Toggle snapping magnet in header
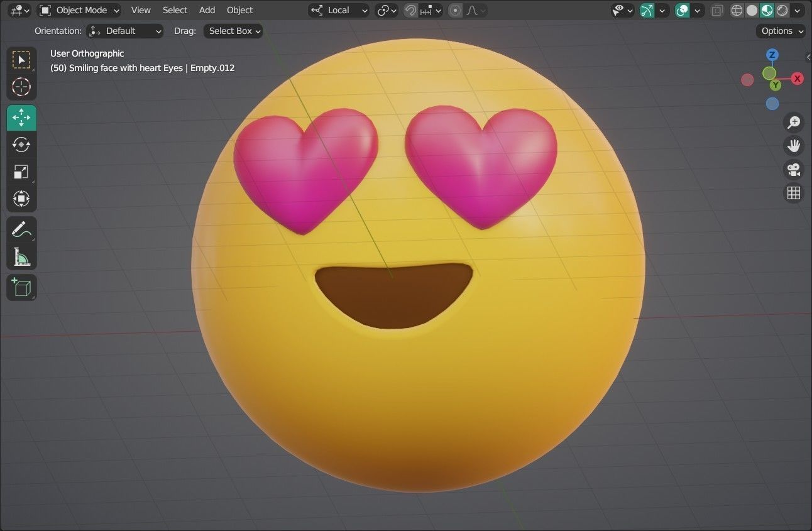The height and width of the screenshot is (531, 812). click(x=410, y=10)
